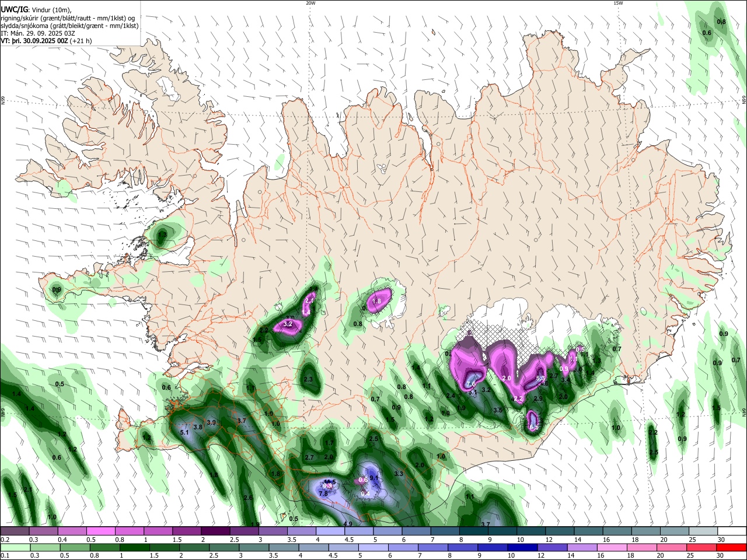Click the "30" label in the snow legend row
This screenshot has width=747, height=560.
(x=721, y=540)
